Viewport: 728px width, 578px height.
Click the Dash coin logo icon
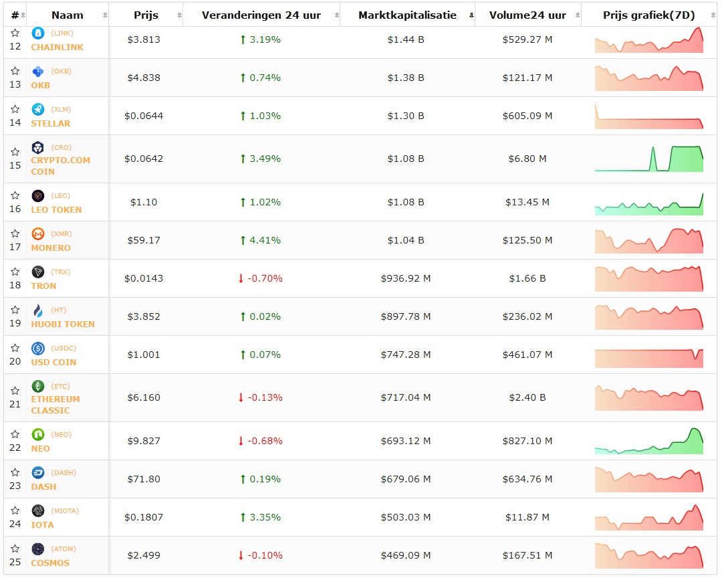(x=37, y=473)
